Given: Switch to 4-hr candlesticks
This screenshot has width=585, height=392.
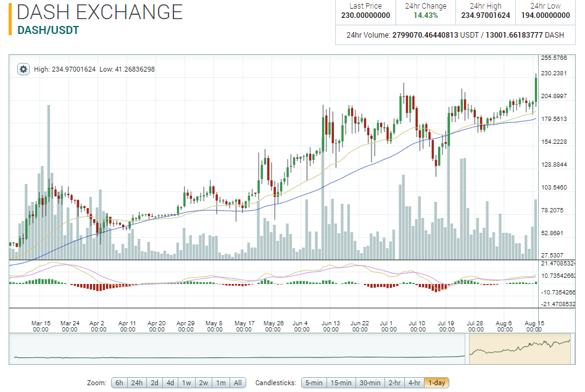Looking at the screenshot, I should pos(414,383).
